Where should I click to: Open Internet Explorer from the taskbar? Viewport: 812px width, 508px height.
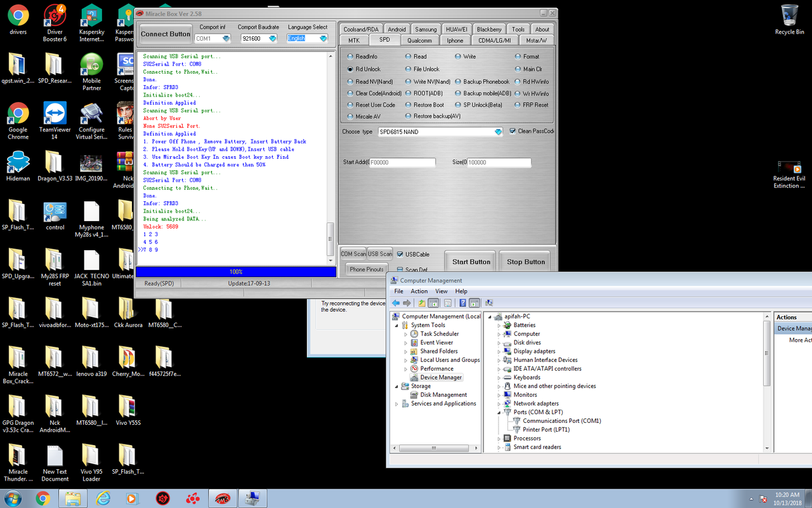coord(103,498)
